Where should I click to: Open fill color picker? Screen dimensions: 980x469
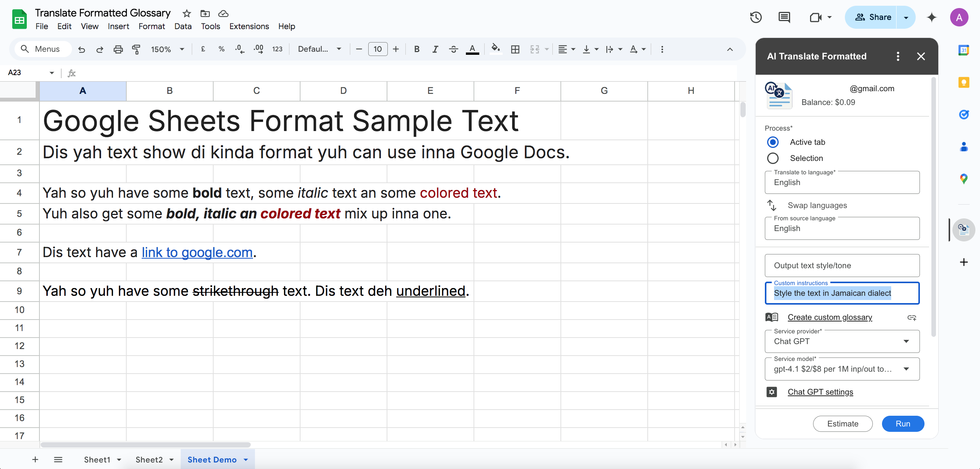pyautogui.click(x=496, y=49)
